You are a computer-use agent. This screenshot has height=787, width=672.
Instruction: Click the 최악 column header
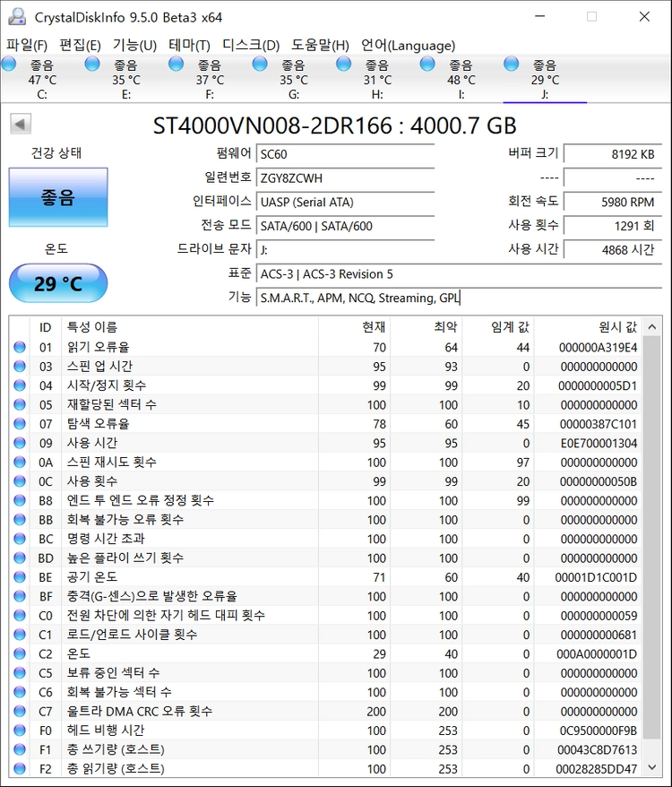pyautogui.click(x=426, y=327)
